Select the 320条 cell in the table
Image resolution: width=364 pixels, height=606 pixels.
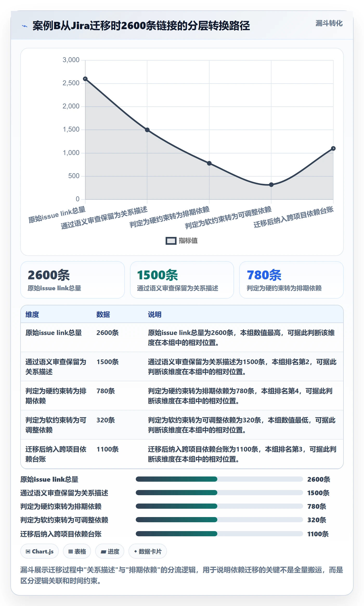106,420
